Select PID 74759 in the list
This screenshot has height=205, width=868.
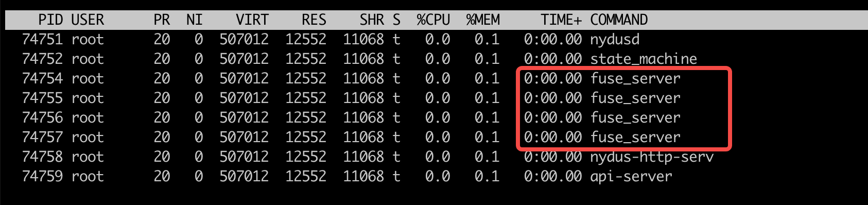[42, 176]
